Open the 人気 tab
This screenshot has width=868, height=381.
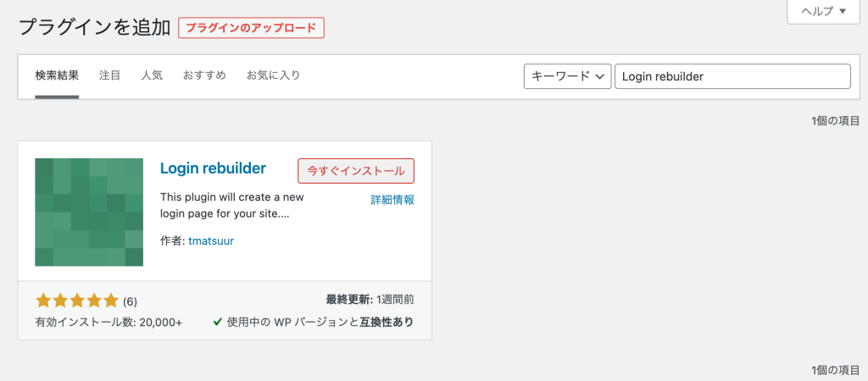pyautogui.click(x=152, y=75)
